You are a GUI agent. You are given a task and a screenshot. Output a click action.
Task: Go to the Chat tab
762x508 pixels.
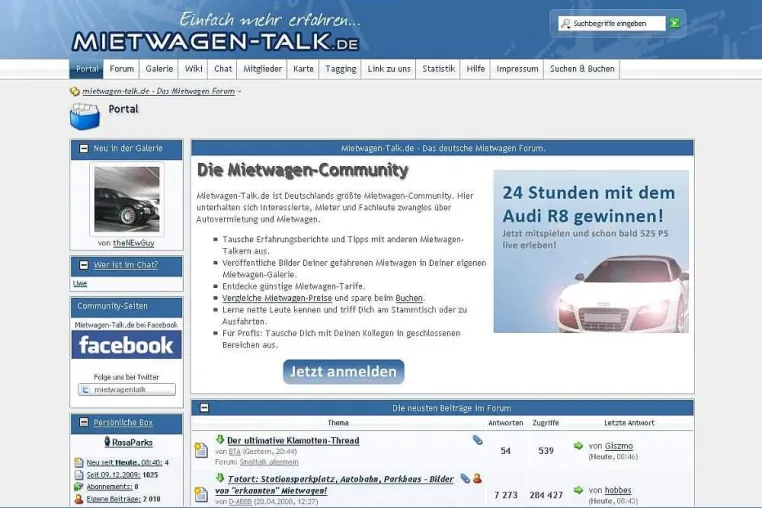[x=223, y=69]
